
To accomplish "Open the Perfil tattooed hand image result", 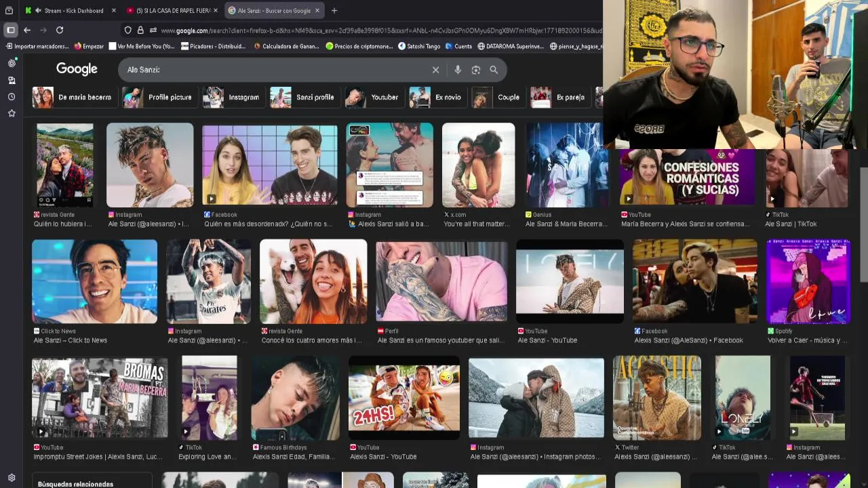I will 441,281.
